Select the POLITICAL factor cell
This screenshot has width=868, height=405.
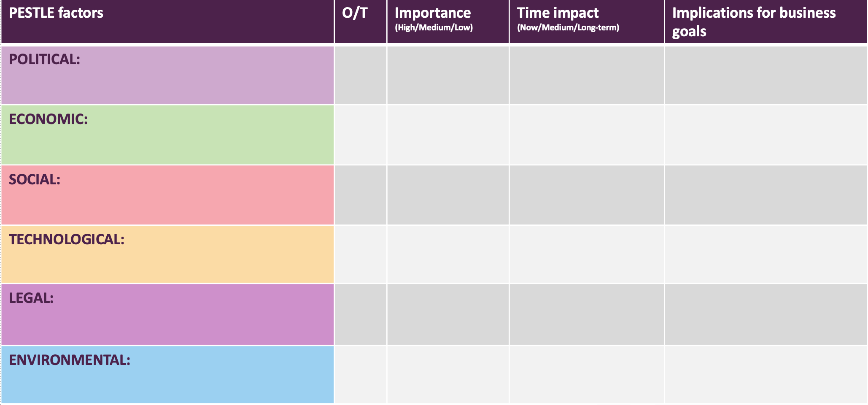point(167,75)
